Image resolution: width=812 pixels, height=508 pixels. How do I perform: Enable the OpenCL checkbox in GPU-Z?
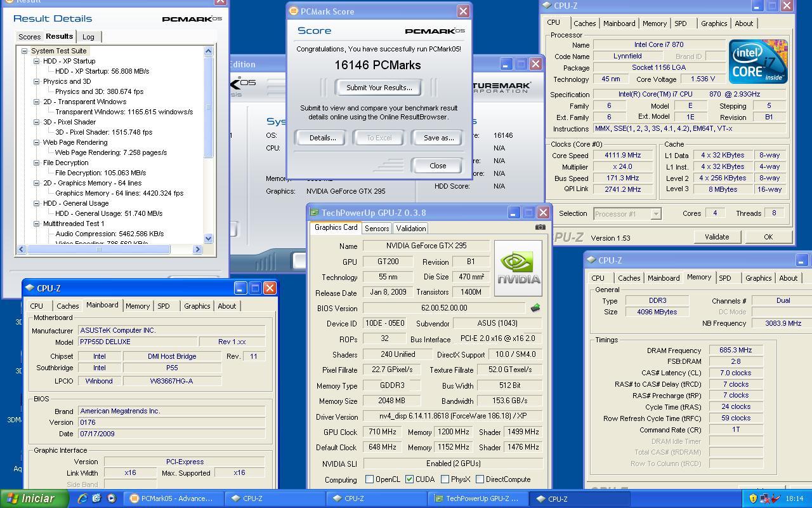(x=369, y=479)
